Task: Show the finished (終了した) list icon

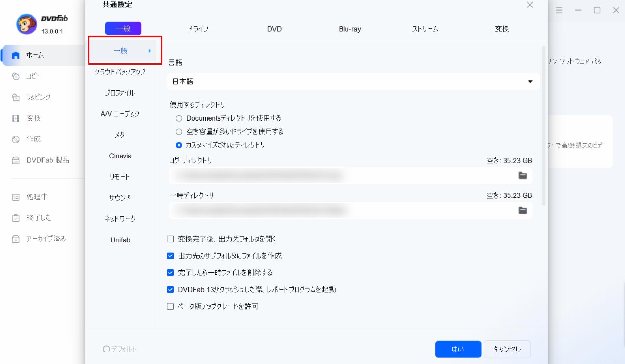Action: click(16, 218)
